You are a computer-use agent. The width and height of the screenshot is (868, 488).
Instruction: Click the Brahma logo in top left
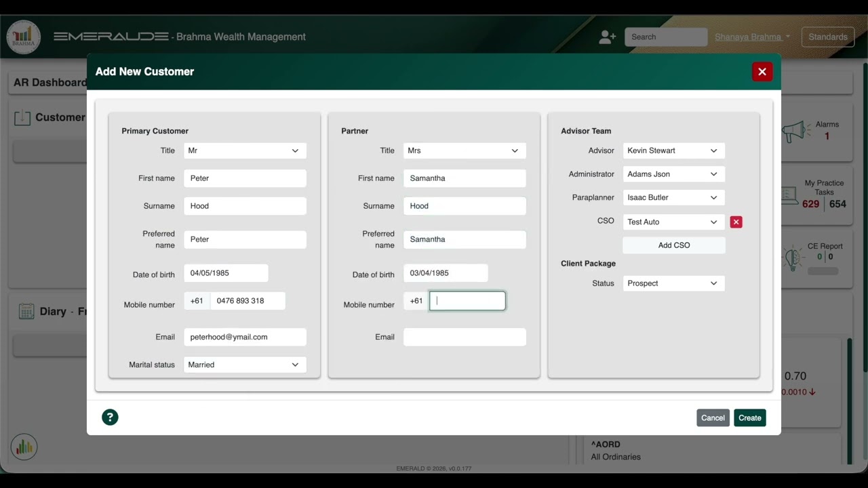coord(24,37)
